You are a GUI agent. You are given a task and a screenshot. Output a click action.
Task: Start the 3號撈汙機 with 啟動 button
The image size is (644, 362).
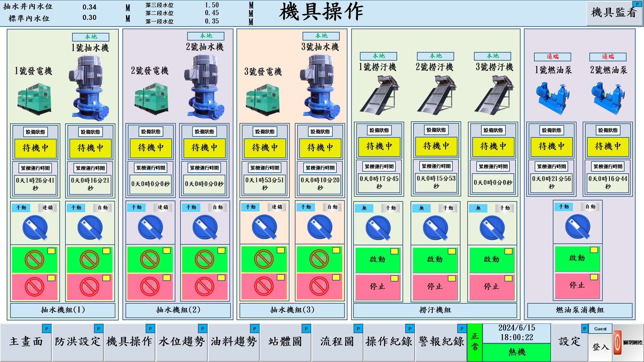coord(491,260)
